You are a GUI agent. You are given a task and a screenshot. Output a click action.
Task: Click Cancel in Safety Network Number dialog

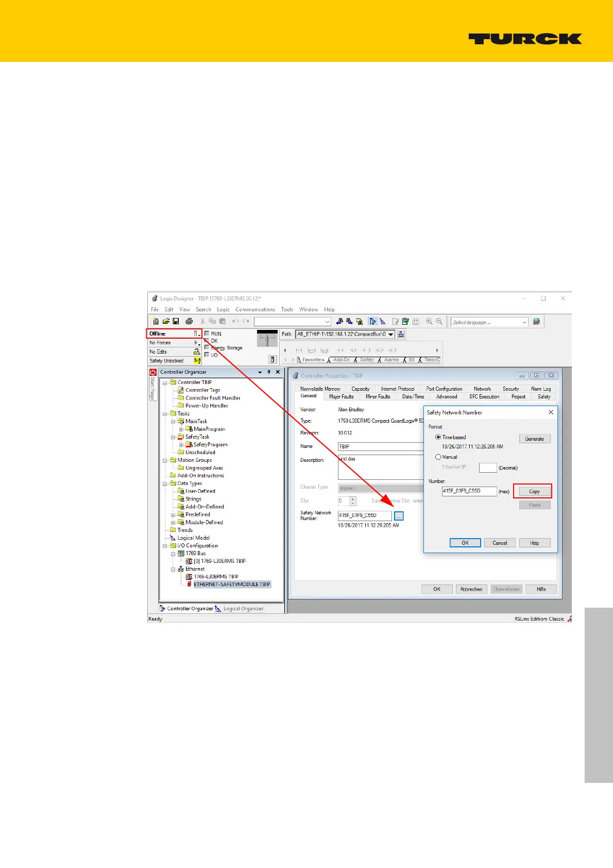(500, 543)
